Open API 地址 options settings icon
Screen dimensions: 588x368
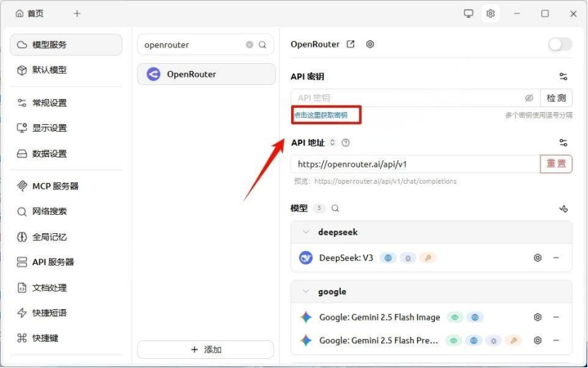(563, 143)
